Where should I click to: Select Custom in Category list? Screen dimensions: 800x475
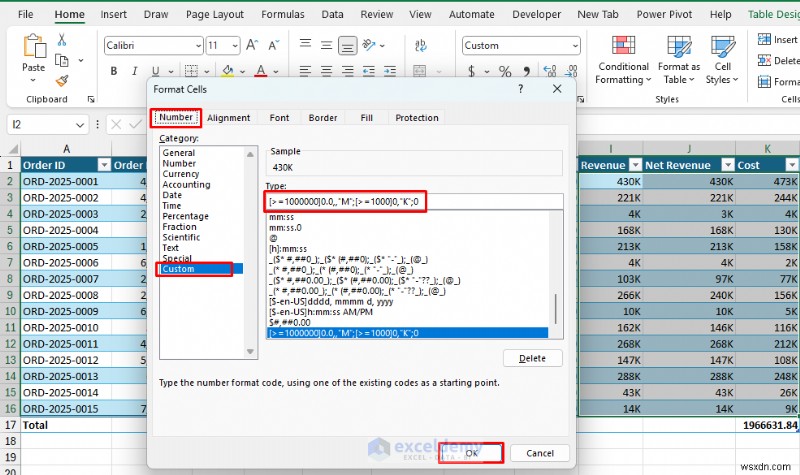tap(200, 269)
